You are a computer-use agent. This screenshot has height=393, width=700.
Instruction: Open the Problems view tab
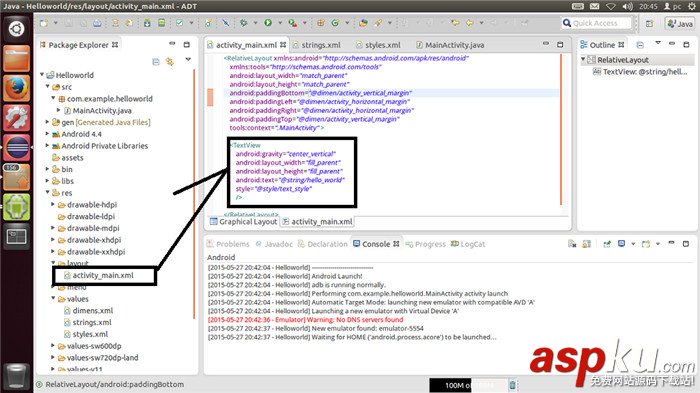coord(228,244)
